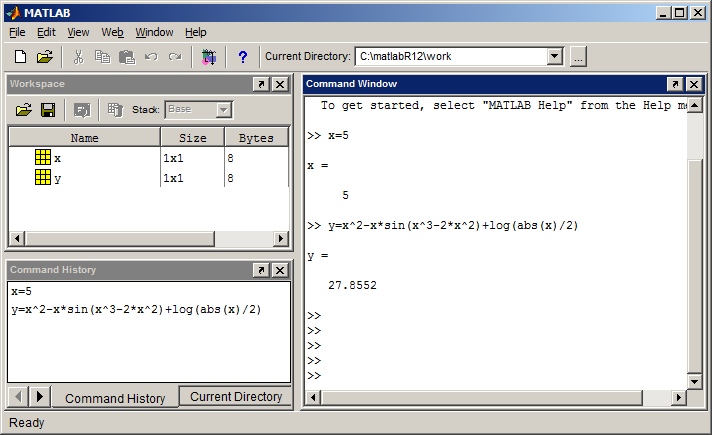Undock the Command Window panel
Screen dimensions: 712x435
tap(675, 84)
